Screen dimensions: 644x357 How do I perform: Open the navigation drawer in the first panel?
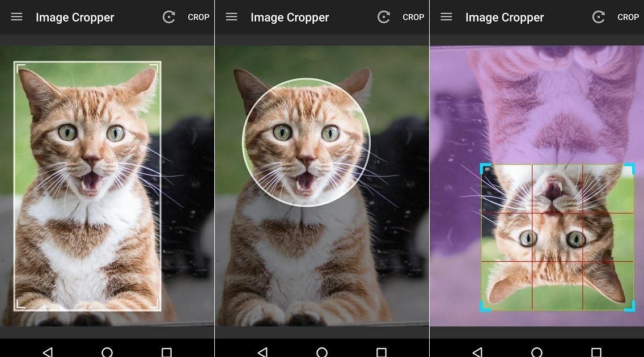click(x=16, y=17)
